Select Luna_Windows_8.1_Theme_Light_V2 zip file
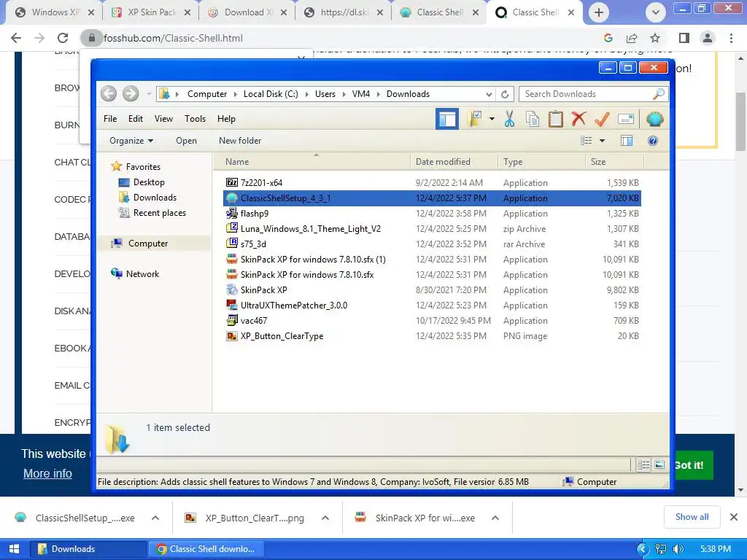The image size is (747, 560). [x=432, y=228]
